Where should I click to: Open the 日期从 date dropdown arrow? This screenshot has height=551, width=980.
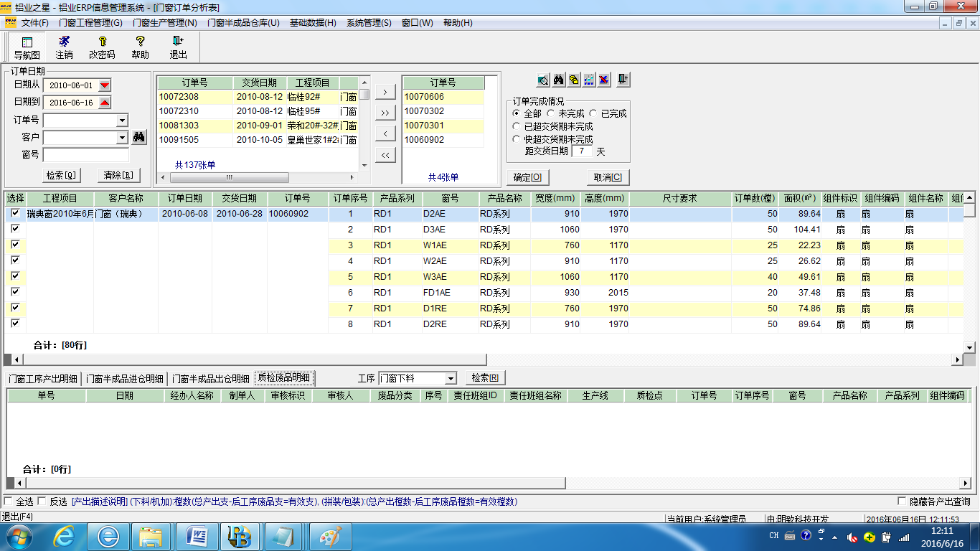point(105,85)
